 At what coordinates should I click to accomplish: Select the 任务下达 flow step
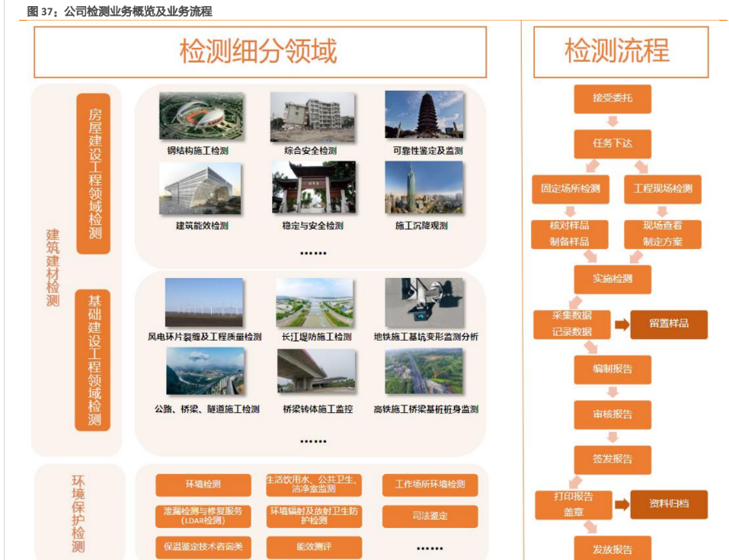tap(612, 143)
